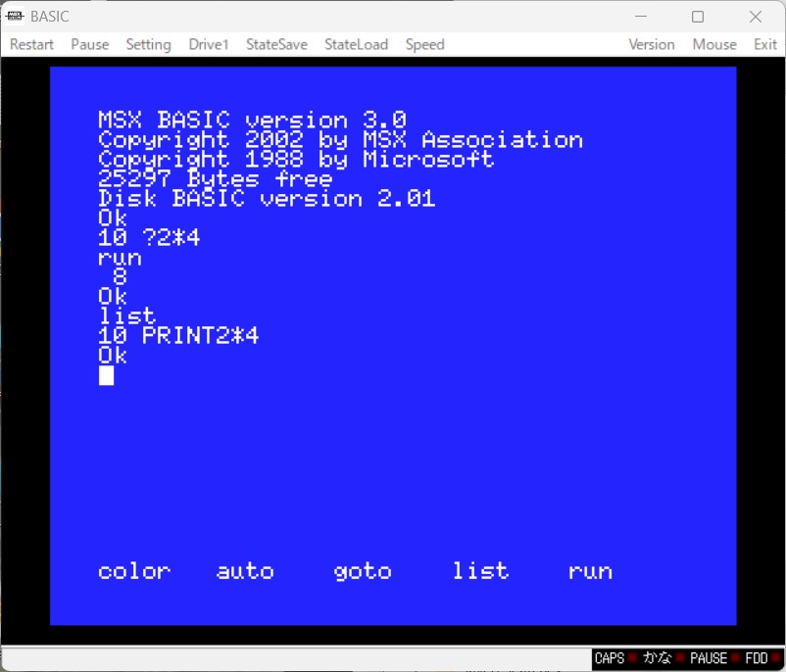Close the BASIC emulator window
The height and width of the screenshot is (672, 786).
click(x=756, y=17)
